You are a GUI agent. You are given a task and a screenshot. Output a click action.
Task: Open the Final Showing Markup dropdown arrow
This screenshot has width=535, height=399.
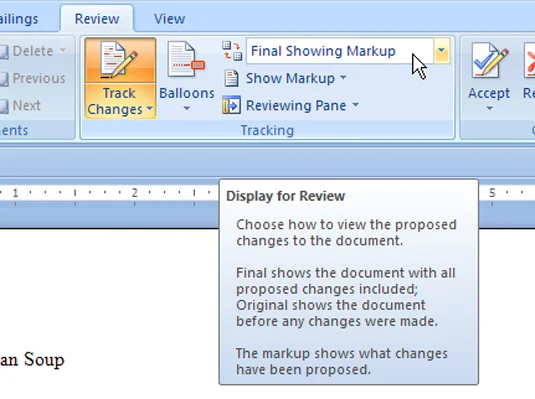tap(442, 51)
